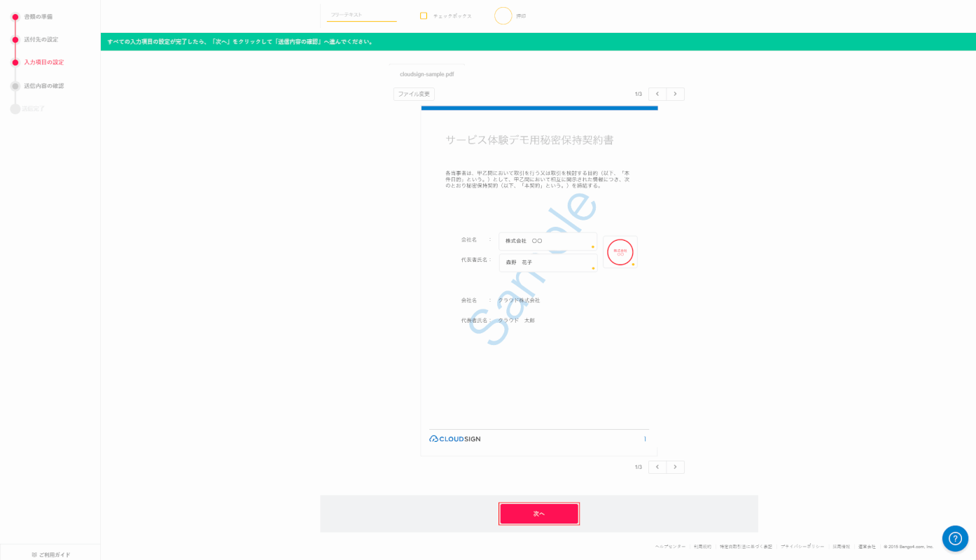This screenshot has height=560, width=976.
Task: Click the 森野 花子 name field on the contract
Action: pos(548,261)
